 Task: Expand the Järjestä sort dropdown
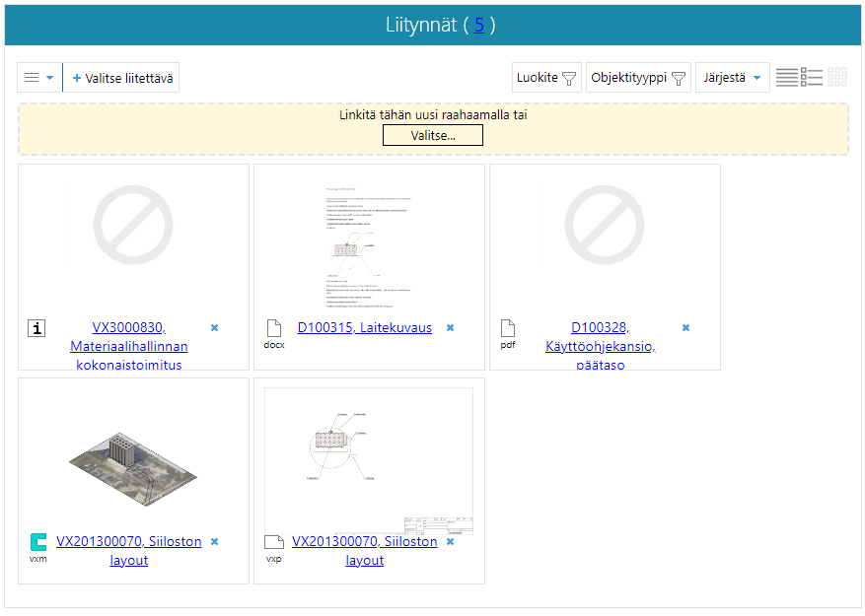pos(732,77)
